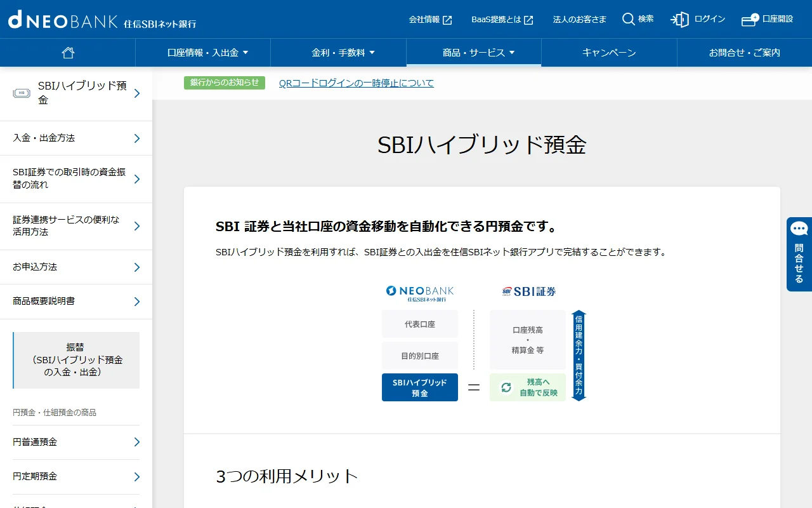Click the 振替 (SBIハイブリッド預金の入金・出金) box
This screenshot has height=508, width=812.
76,360
